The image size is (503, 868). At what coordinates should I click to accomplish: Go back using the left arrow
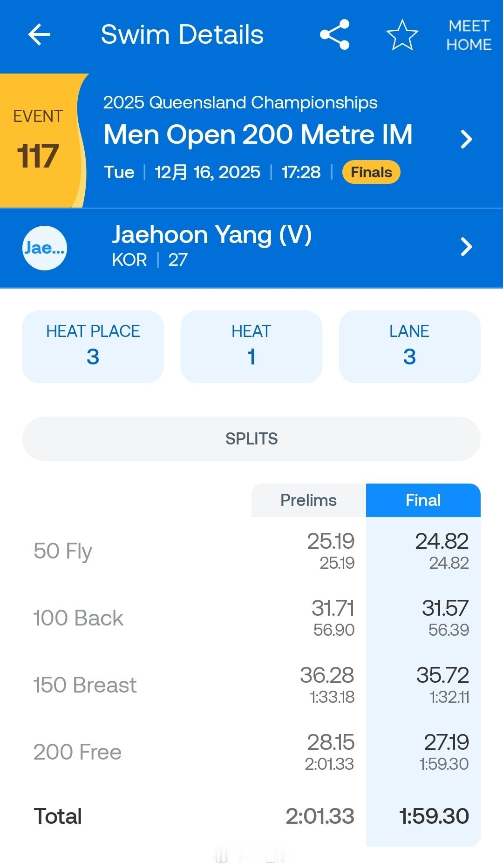39,35
